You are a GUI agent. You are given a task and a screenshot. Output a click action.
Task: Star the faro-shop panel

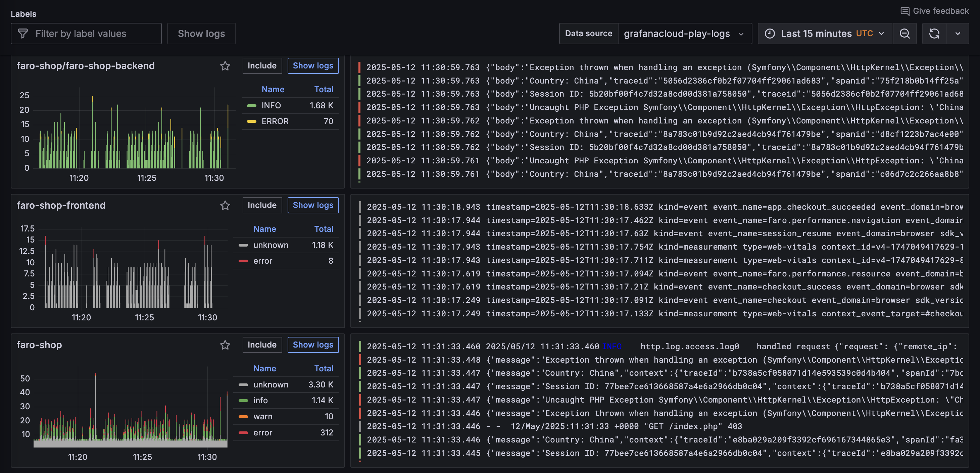225,345
